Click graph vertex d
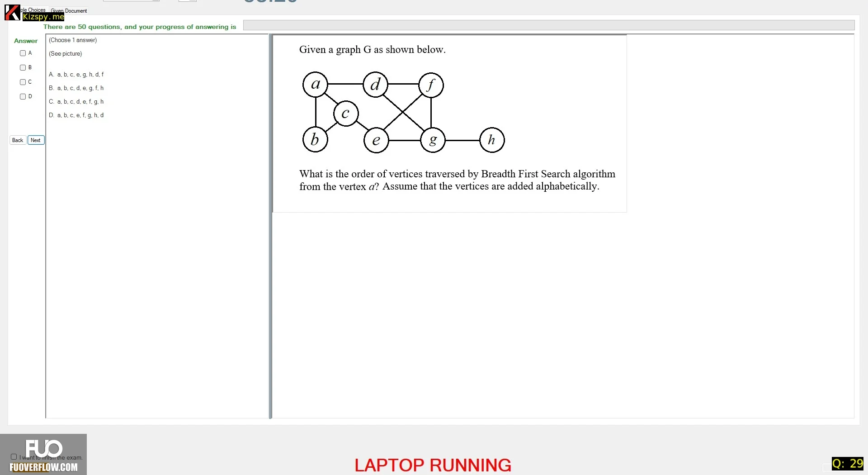Viewport: 868px width, 475px height. [376, 85]
